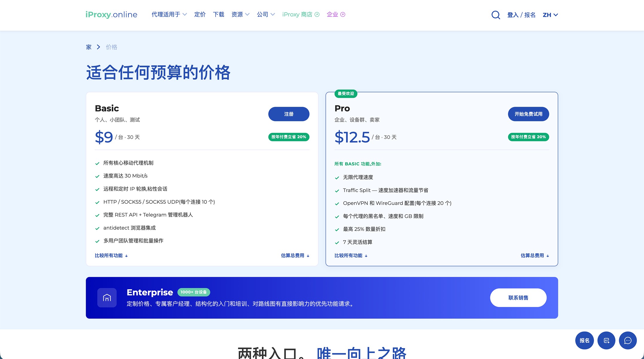Click the Enterprise heading text
Image resolution: width=644 pixels, height=359 pixels.
click(x=150, y=292)
